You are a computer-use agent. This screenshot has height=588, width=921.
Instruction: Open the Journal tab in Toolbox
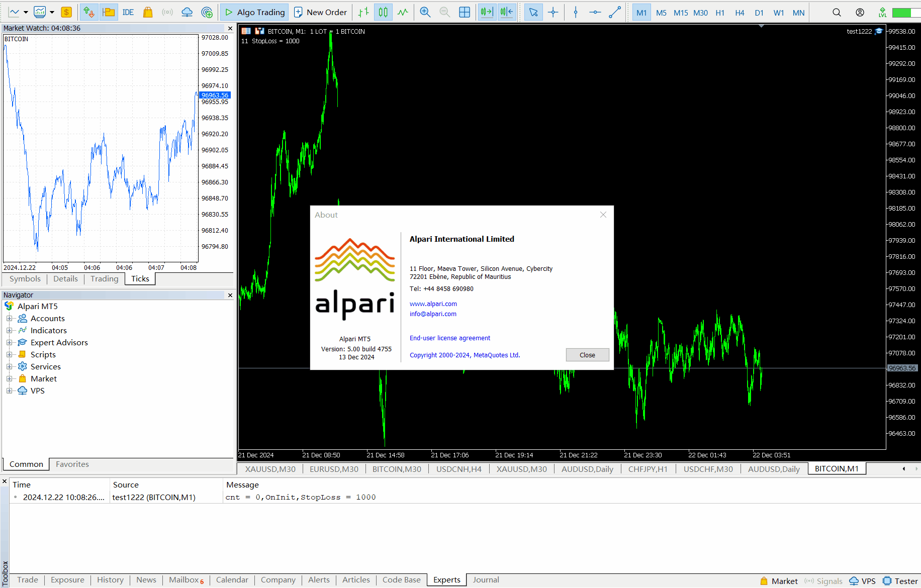486,580
